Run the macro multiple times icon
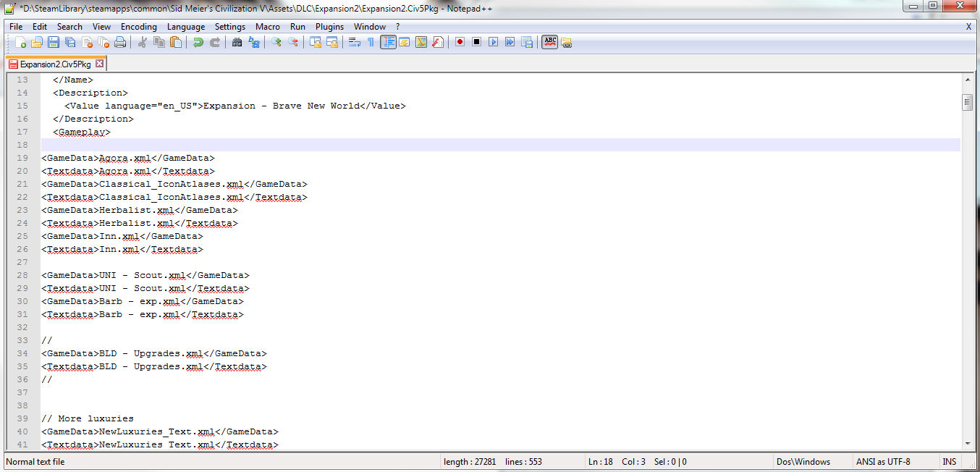 click(510, 42)
